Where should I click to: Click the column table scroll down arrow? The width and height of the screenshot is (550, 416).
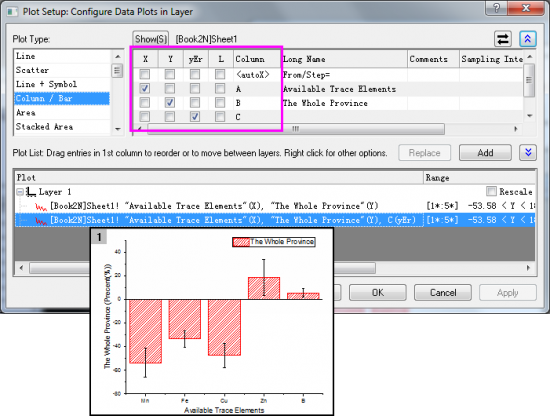(530, 116)
